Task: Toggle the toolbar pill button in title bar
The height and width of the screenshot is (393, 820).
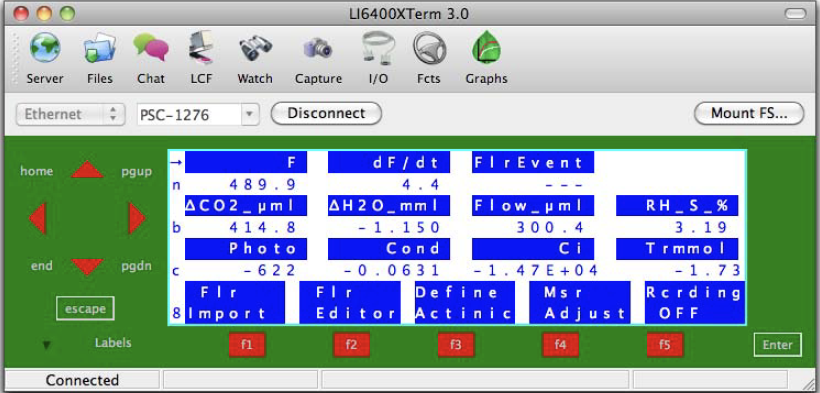Action: (796, 14)
